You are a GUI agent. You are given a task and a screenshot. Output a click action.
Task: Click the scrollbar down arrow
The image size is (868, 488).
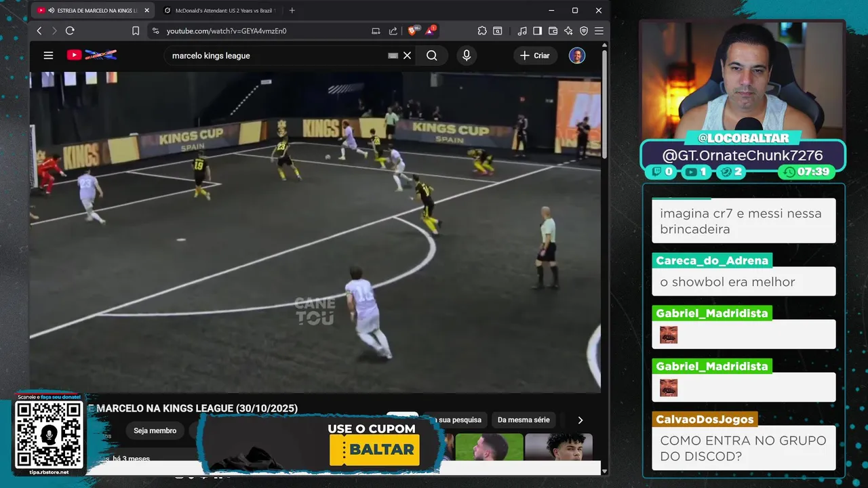(605, 471)
